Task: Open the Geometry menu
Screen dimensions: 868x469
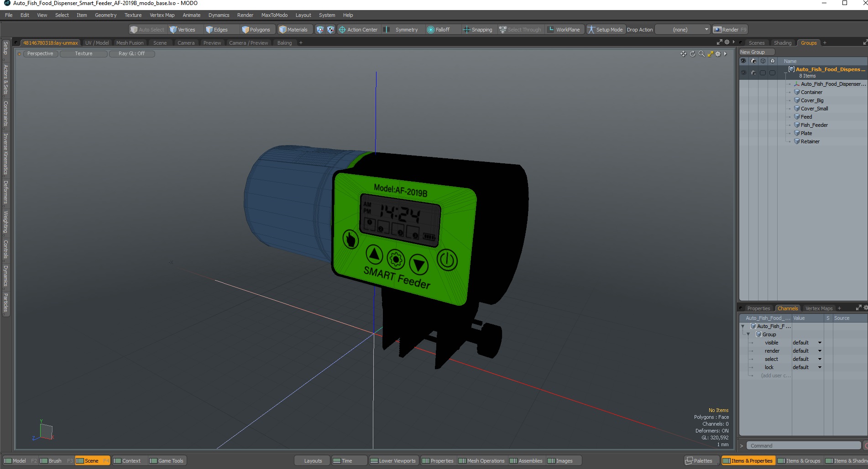Action: (105, 15)
